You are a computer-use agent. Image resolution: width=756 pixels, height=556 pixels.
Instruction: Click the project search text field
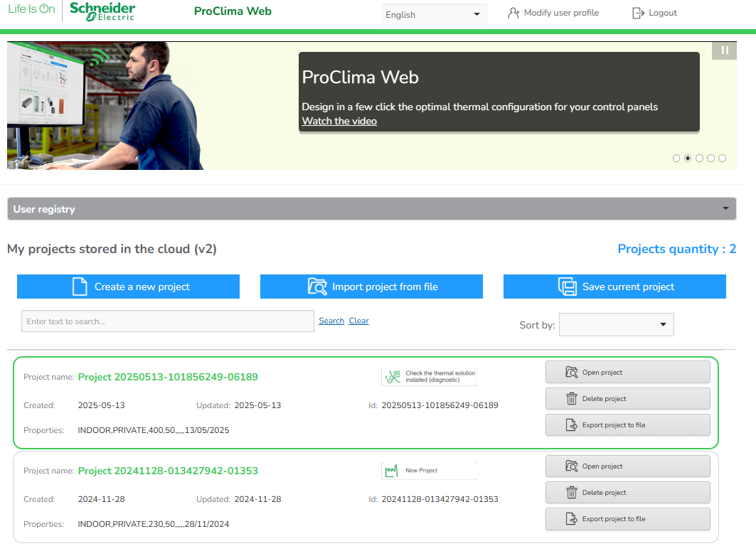[168, 321]
